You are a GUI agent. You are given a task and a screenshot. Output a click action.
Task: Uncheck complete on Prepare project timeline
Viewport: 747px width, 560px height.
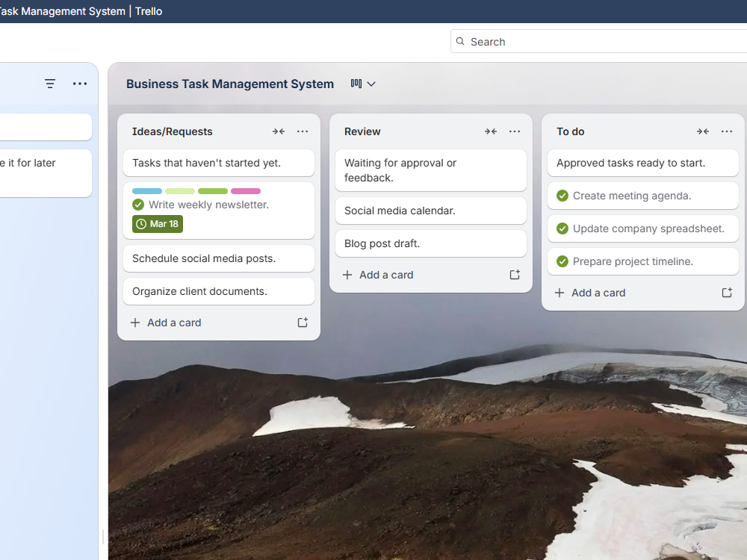562,261
